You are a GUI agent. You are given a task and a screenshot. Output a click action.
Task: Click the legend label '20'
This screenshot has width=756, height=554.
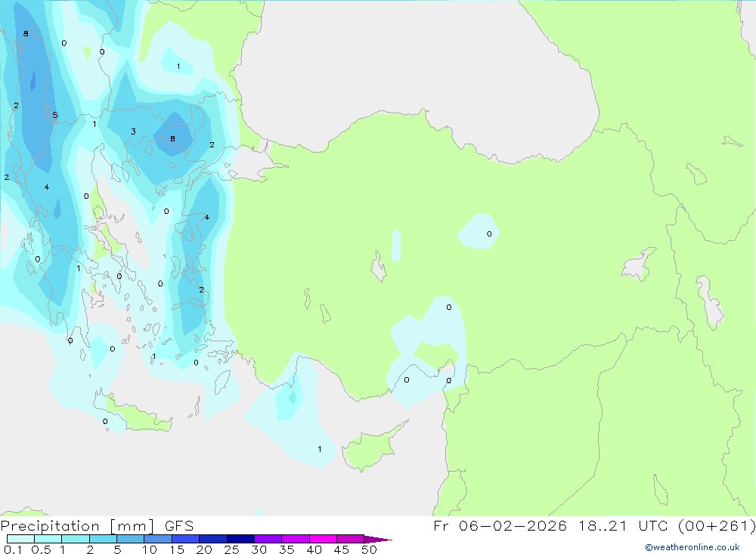[204, 549]
